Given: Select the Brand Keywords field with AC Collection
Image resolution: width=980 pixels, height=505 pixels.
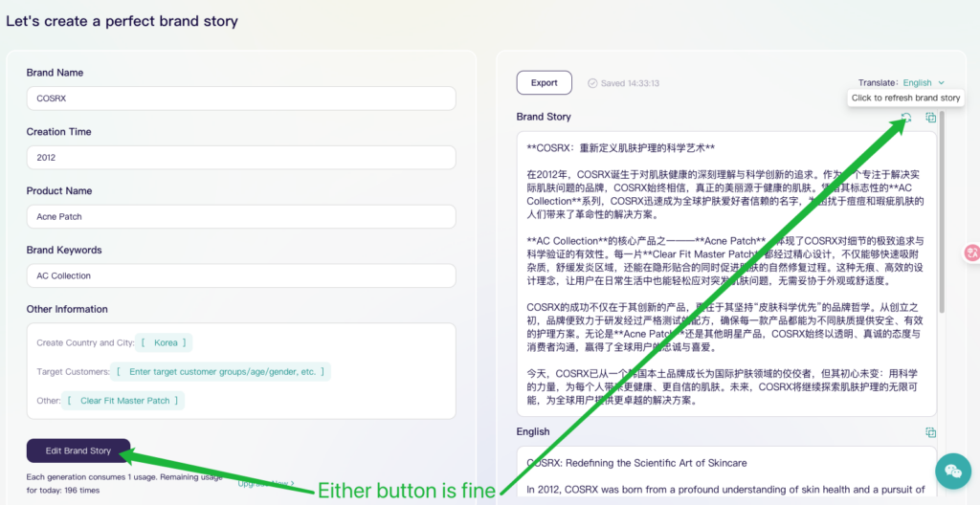Looking at the screenshot, I should pyautogui.click(x=241, y=275).
